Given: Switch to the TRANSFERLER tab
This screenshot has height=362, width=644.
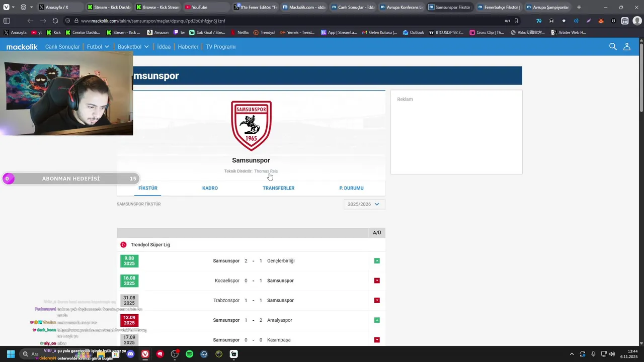Looking at the screenshot, I should tap(278, 188).
